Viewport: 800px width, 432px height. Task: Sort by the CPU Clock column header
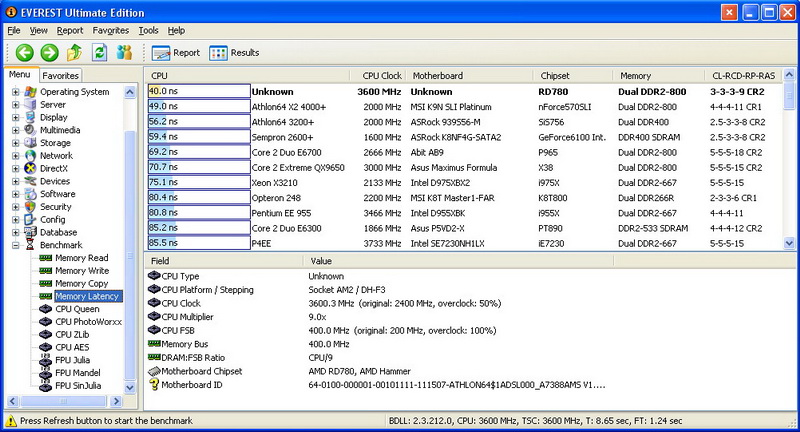point(376,75)
